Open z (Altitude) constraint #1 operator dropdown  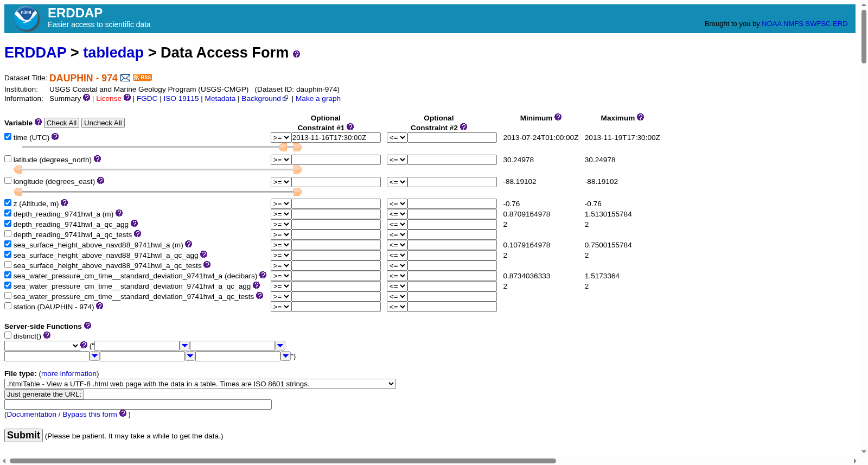click(x=281, y=204)
